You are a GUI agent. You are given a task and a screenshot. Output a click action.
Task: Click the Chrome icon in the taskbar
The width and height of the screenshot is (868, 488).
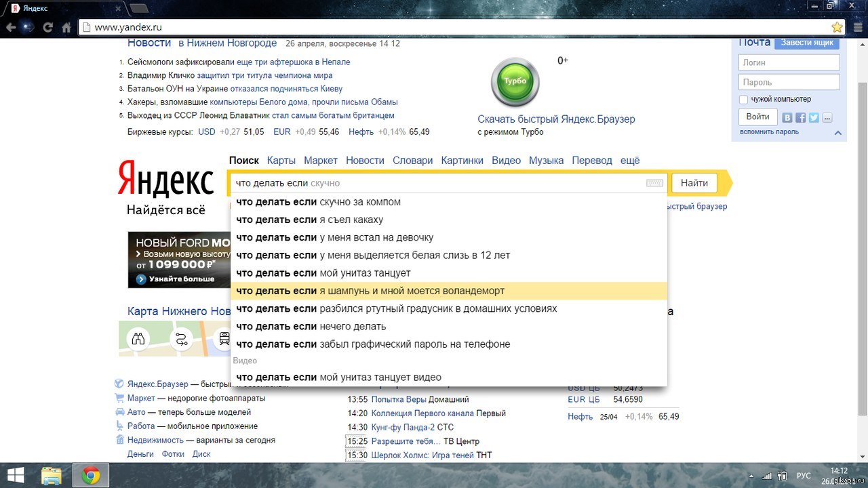(90, 475)
